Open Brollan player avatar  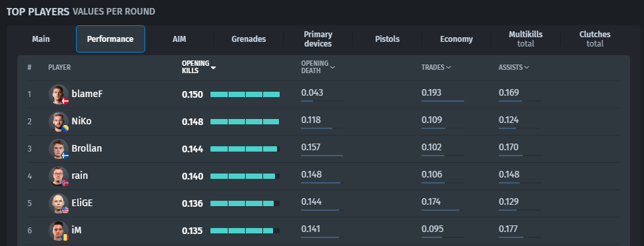pyautogui.click(x=59, y=149)
